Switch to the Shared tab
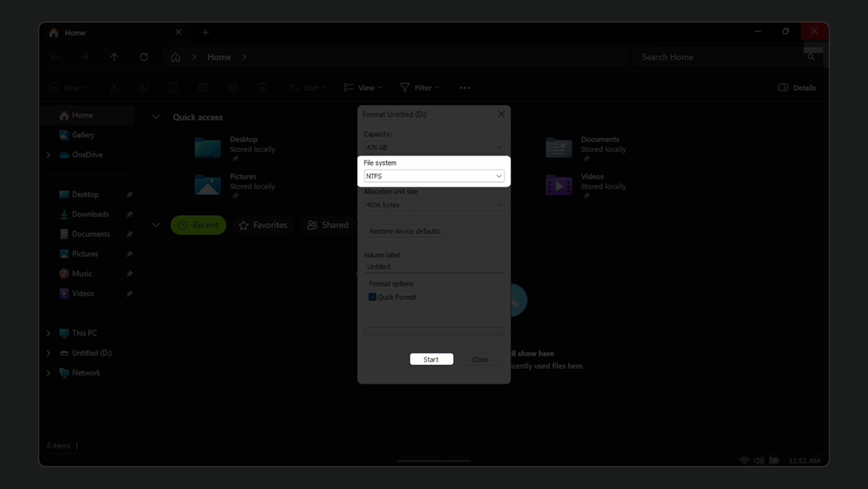The width and height of the screenshot is (868, 489). click(328, 225)
